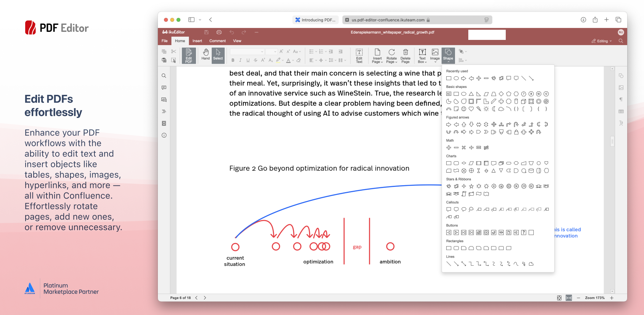
Task: Pick the smiley face shape
Action: 464,109
